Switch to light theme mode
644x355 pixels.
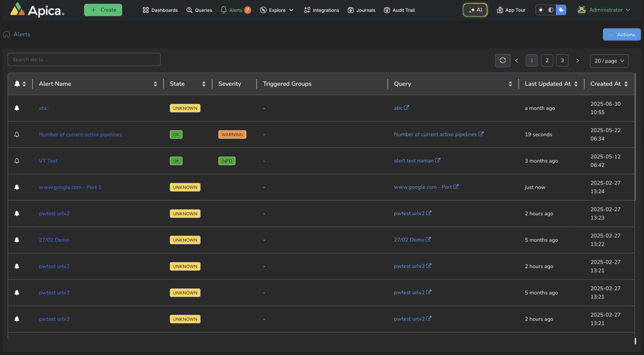click(x=541, y=10)
